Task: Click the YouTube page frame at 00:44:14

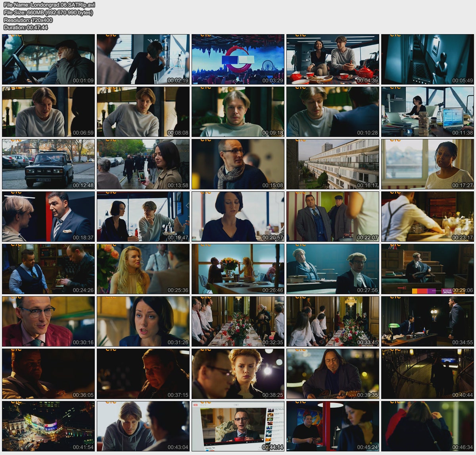Action: 238,426
